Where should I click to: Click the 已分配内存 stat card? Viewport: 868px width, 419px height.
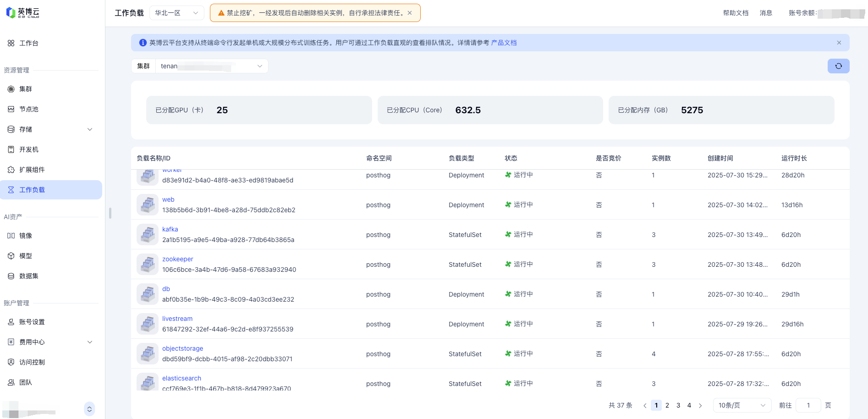(x=721, y=110)
